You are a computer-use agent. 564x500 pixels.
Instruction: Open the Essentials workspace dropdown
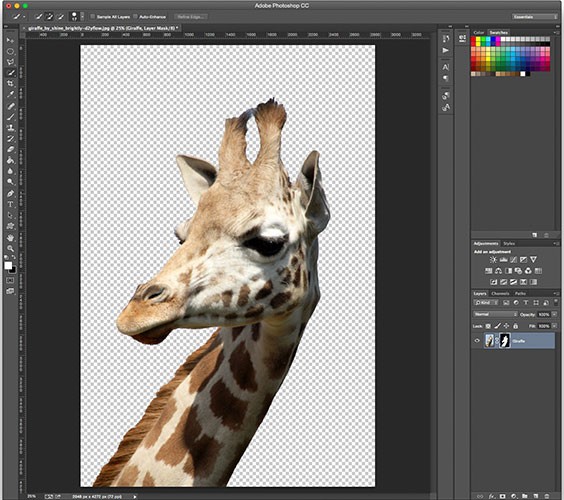click(534, 17)
